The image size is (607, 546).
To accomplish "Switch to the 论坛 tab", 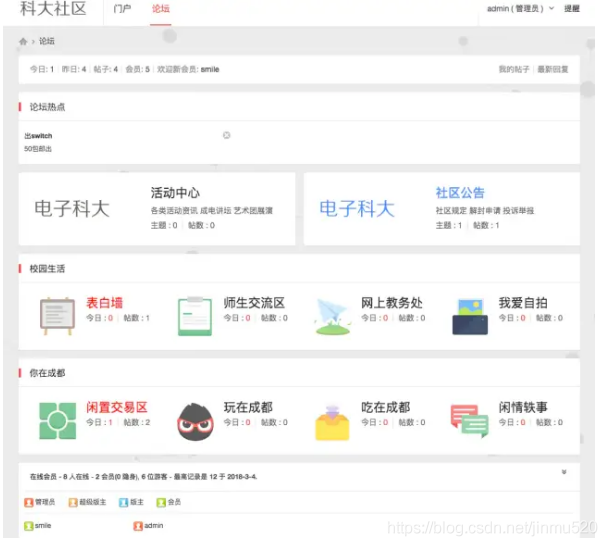I will (x=161, y=9).
